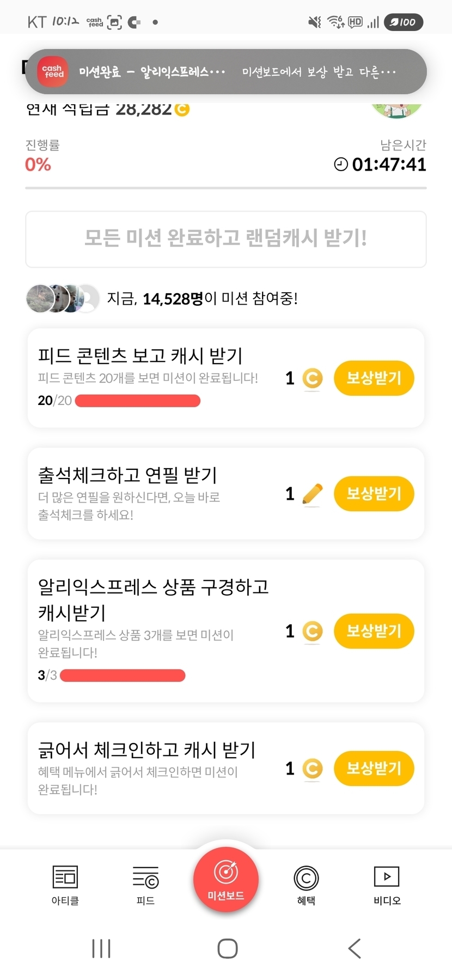The image size is (452, 980).
Task: Open the Android recent apps button
Action: point(101,948)
